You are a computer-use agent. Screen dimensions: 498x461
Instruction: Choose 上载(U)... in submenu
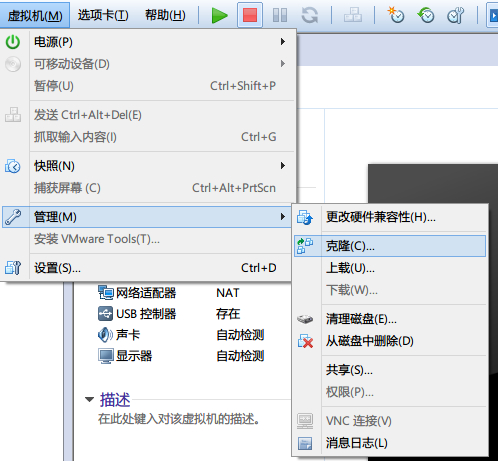click(390, 268)
